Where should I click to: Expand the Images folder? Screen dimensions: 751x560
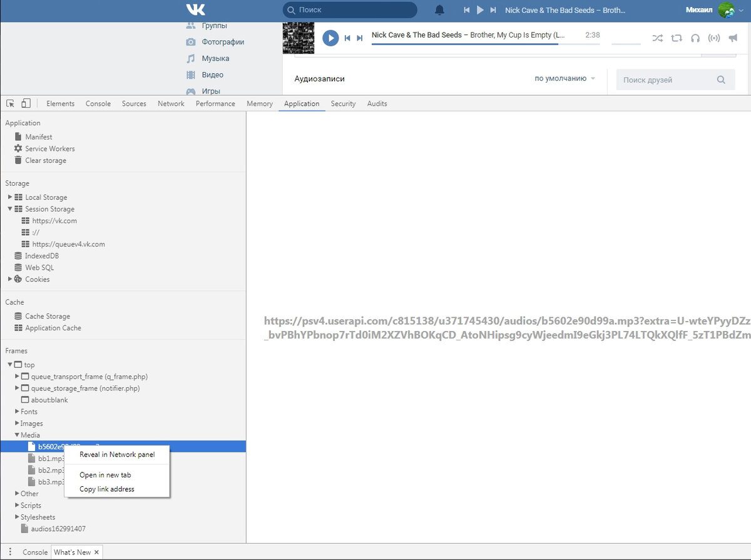point(17,424)
